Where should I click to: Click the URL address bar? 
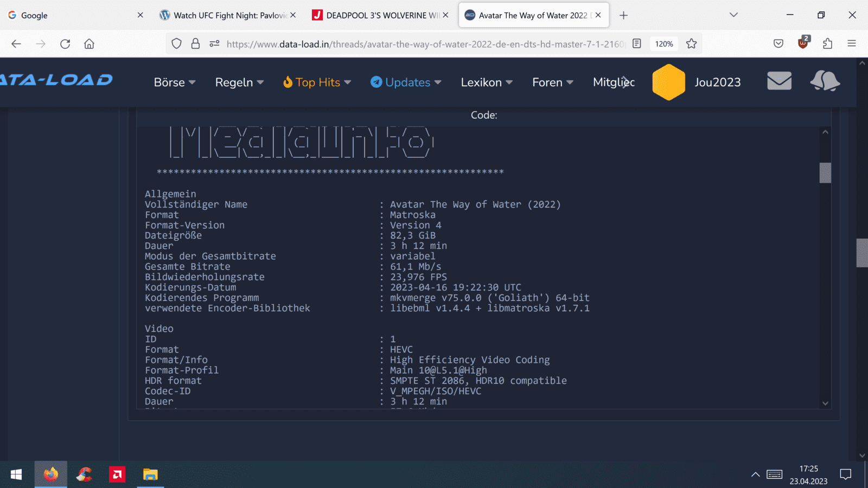point(425,44)
